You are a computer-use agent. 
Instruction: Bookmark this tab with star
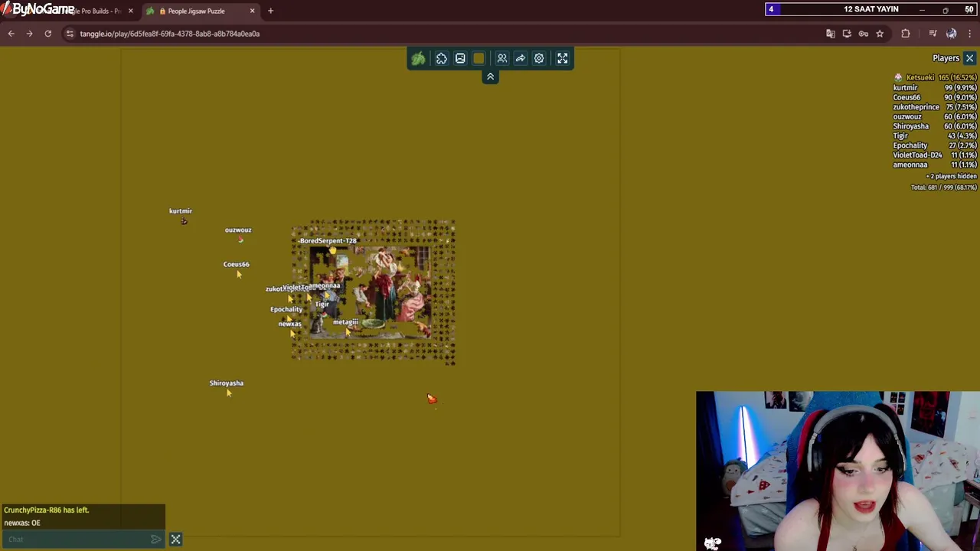coord(880,34)
